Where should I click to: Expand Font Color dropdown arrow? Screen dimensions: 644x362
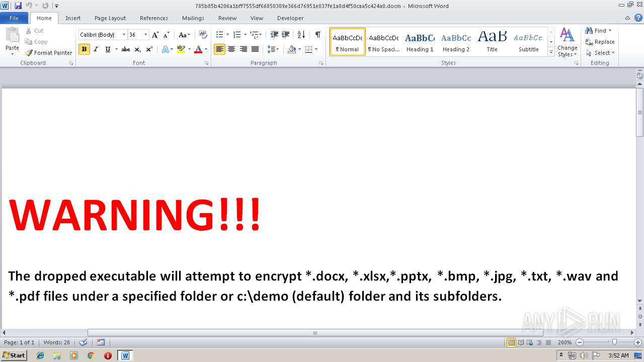[x=206, y=49]
